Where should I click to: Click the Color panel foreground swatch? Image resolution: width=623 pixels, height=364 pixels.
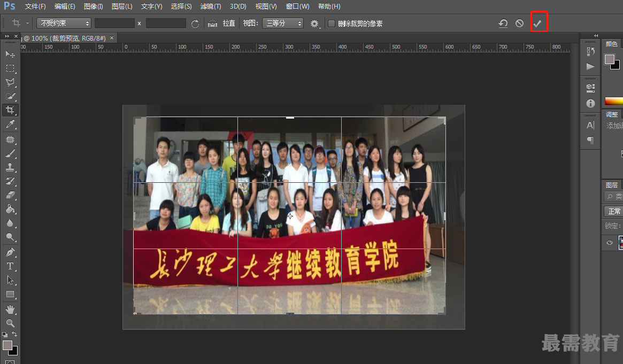[x=610, y=59]
